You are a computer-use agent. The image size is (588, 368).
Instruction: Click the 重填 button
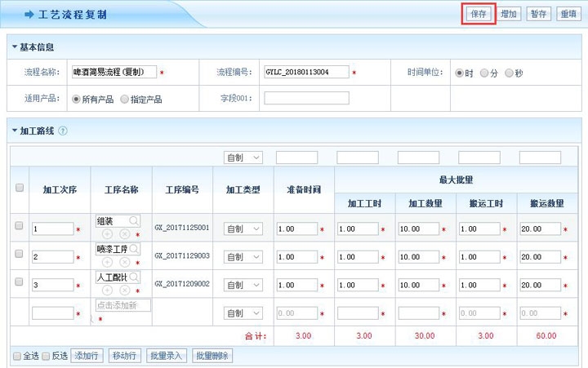coord(568,14)
